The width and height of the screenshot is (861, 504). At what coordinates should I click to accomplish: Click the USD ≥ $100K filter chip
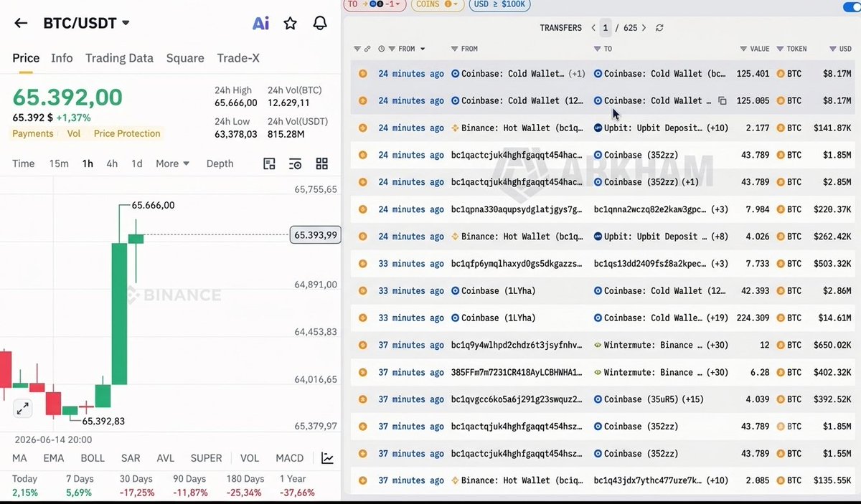[499, 4]
